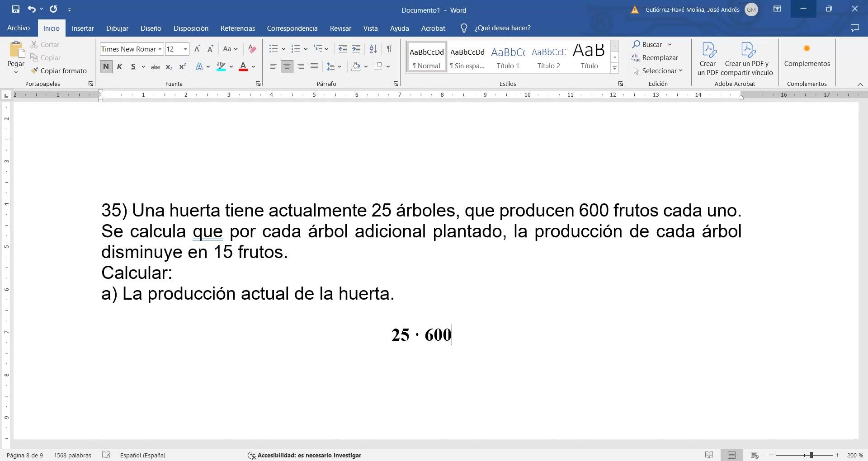Click the Save icon in title bar
The image size is (868, 461).
point(15,9)
